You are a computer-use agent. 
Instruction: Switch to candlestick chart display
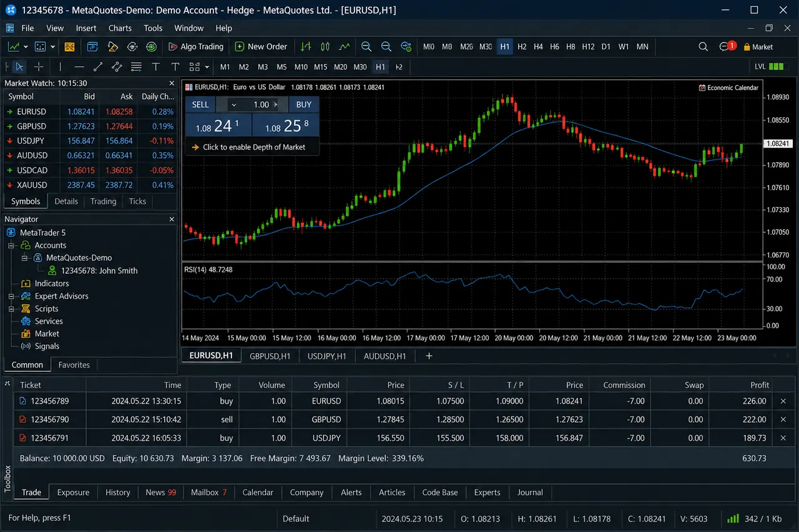point(325,47)
